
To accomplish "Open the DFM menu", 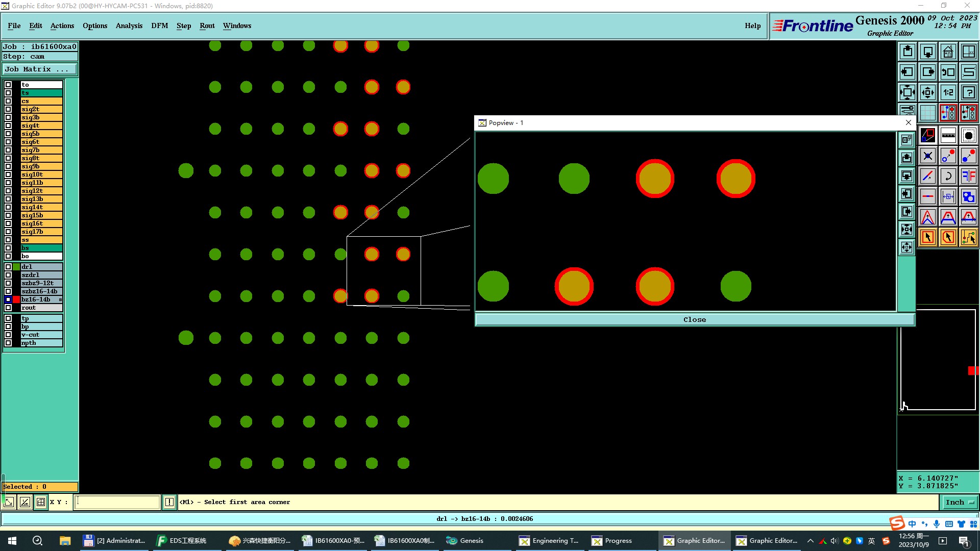I will (x=159, y=26).
